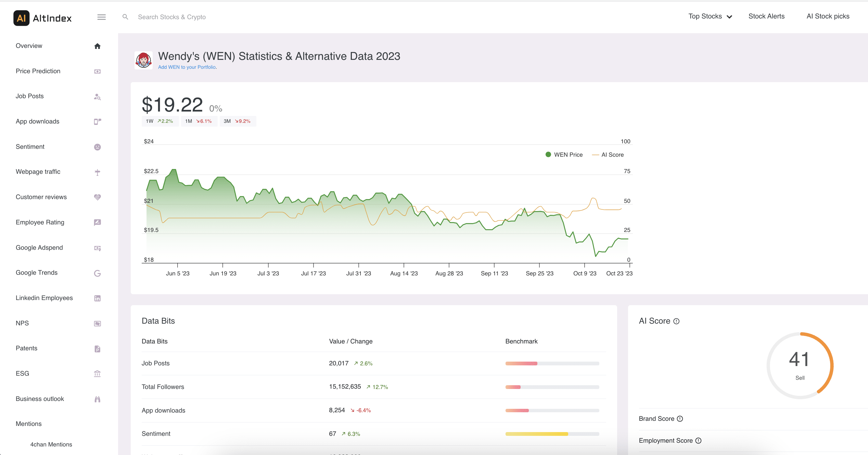
Task: Click the AI Score info icon
Action: tap(676, 321)
